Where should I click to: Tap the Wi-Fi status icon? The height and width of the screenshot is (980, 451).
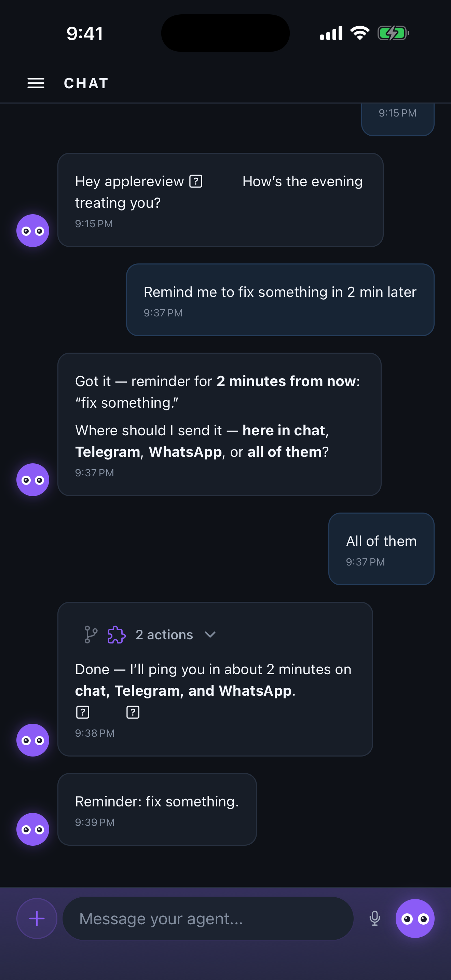(360, 33)
